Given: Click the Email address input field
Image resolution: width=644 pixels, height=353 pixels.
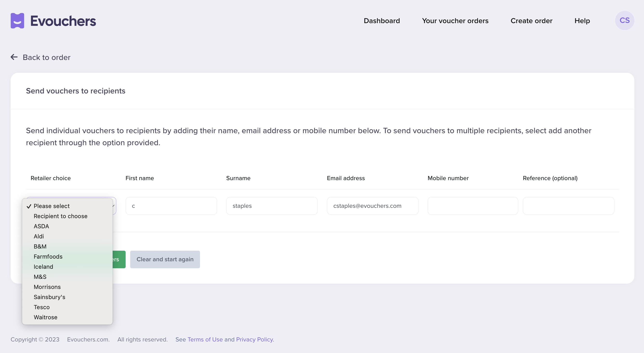Looking at the screenshot, I should click(373, 206).
